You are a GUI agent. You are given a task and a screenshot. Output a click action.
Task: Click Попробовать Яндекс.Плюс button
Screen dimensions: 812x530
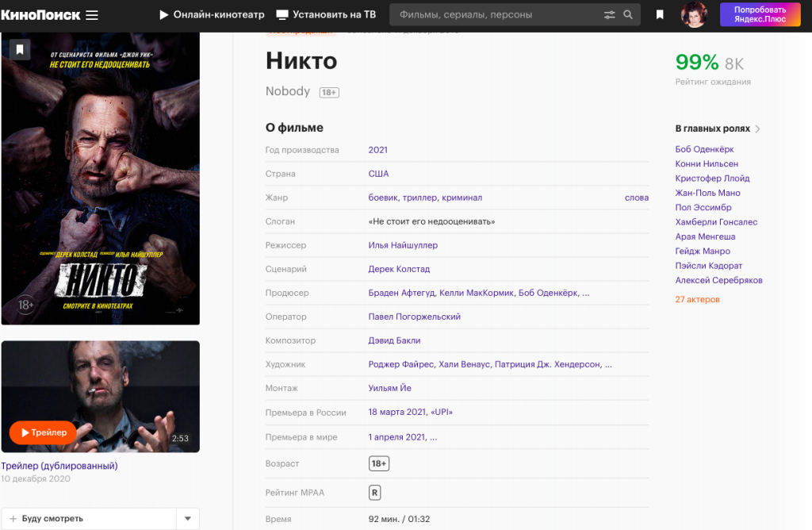pos(760,15)
